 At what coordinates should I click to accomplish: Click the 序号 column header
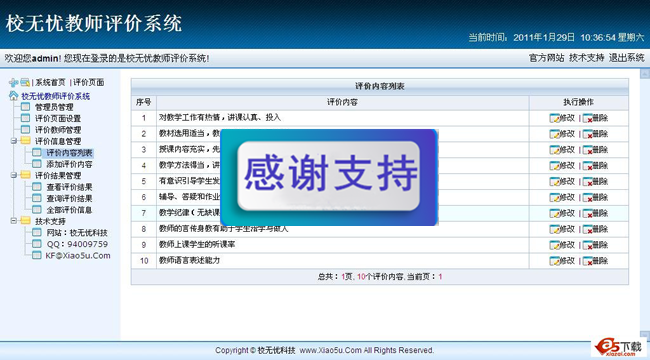point(143,102)
